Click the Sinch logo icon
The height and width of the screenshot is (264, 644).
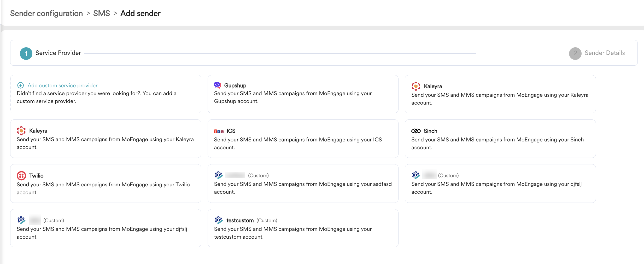(x=416, y=131)
